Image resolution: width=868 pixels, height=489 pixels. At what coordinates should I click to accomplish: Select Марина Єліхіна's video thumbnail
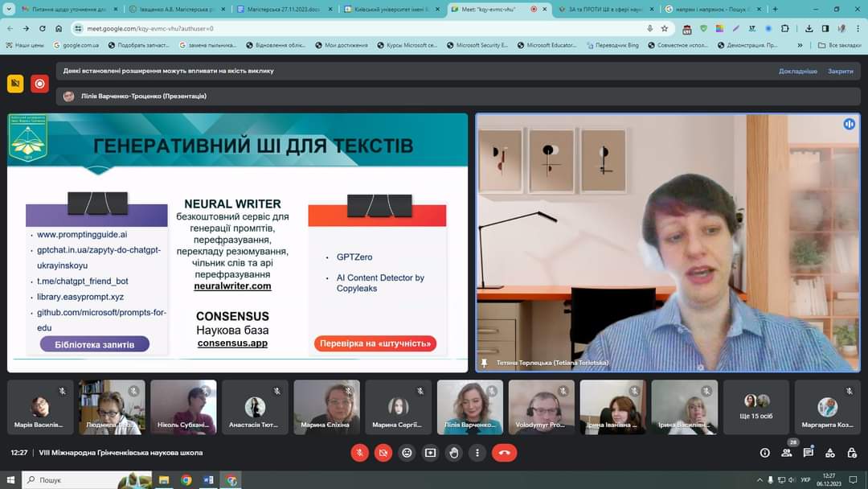click(326, 407)
